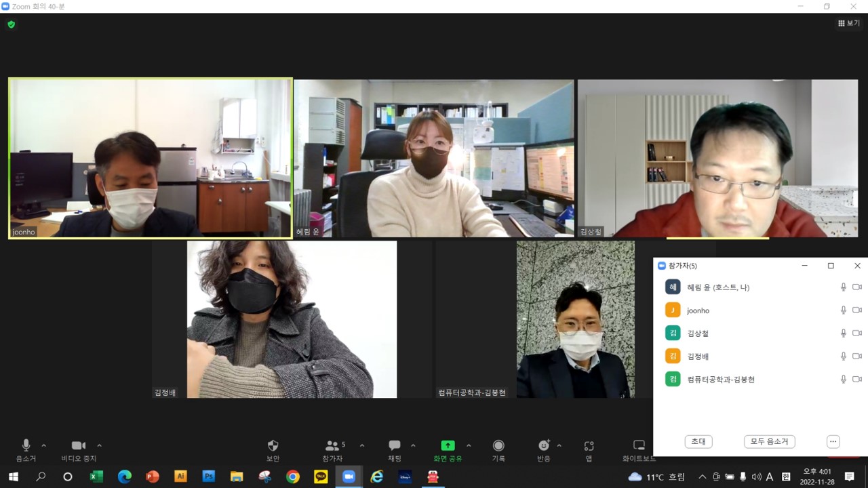Toggle microphone for 김상철 in participants list
868x488 pixels.
[844, 333]
